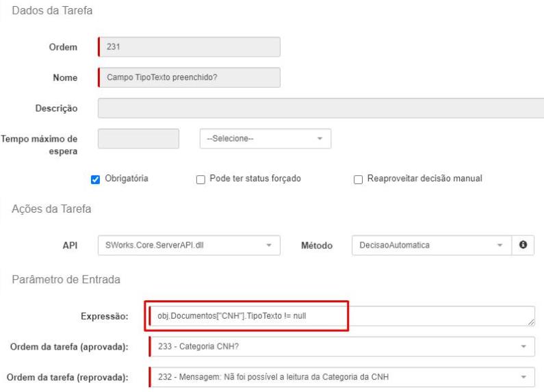The height and width of the screenshot is (392, 544).
Task: Open the Método DecisaoAutomatica dropdown
Action: click(432, 246)
